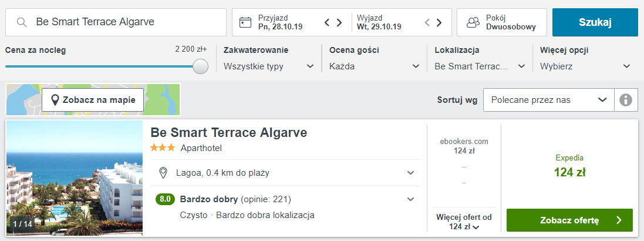Click the search magnifier icon

(21, 22)
